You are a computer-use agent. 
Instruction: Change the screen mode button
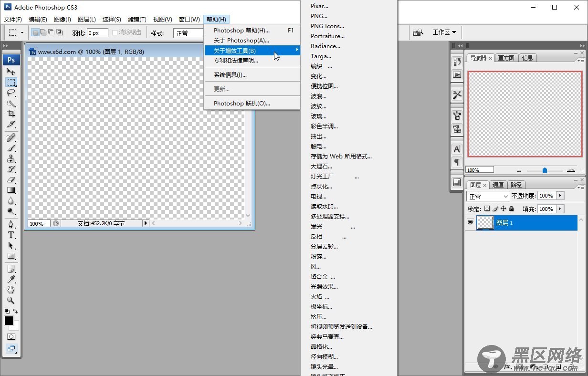(x=11, y=349)
